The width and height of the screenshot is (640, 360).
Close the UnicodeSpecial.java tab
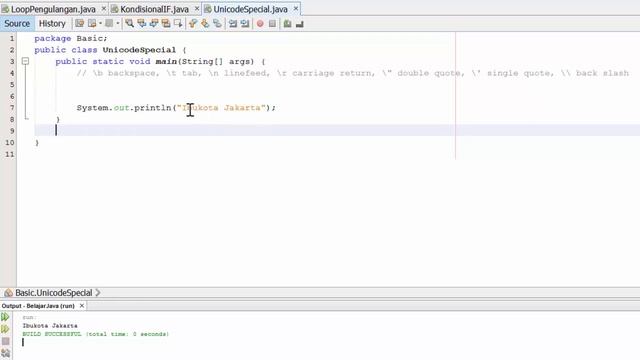[296, 9]
